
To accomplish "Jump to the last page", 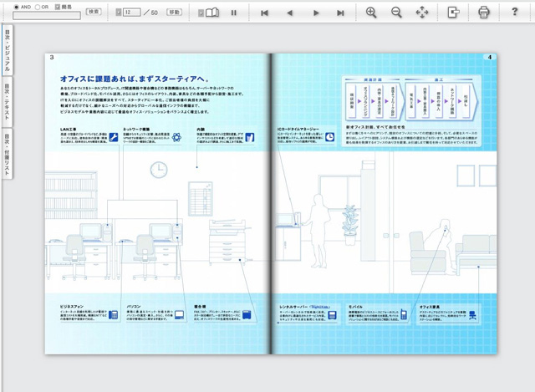I will pyautogui.click(x=341, y=13).
